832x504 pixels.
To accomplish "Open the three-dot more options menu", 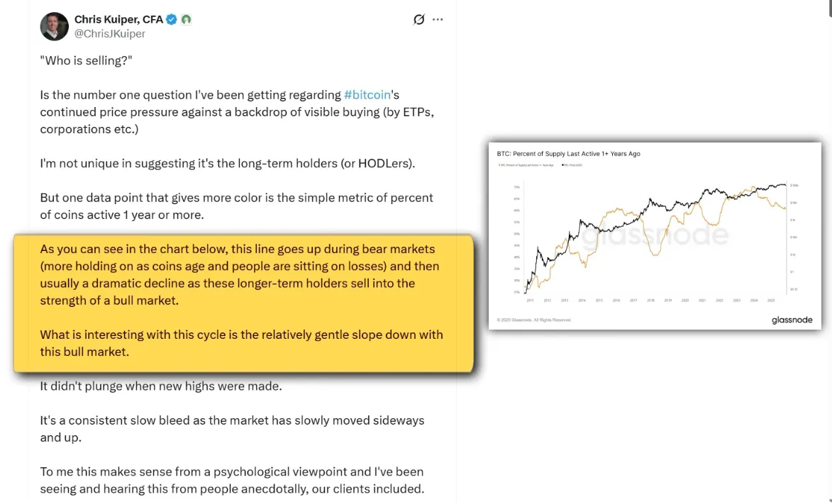I will 438,20.
